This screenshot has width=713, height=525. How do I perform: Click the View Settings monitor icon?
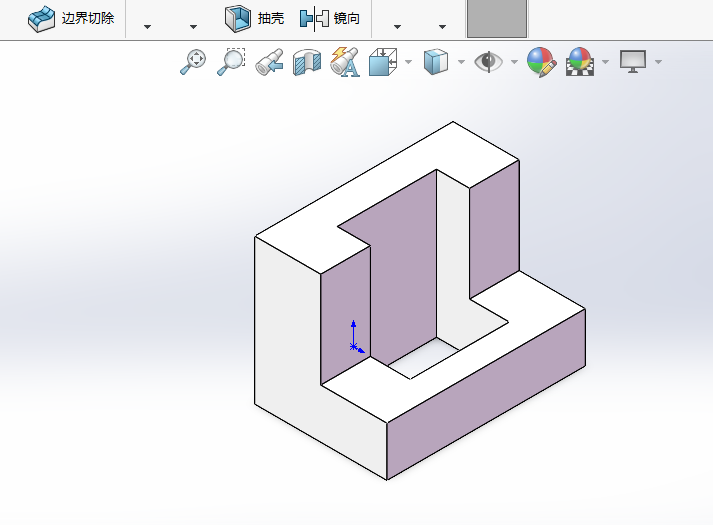click(633, 62)
